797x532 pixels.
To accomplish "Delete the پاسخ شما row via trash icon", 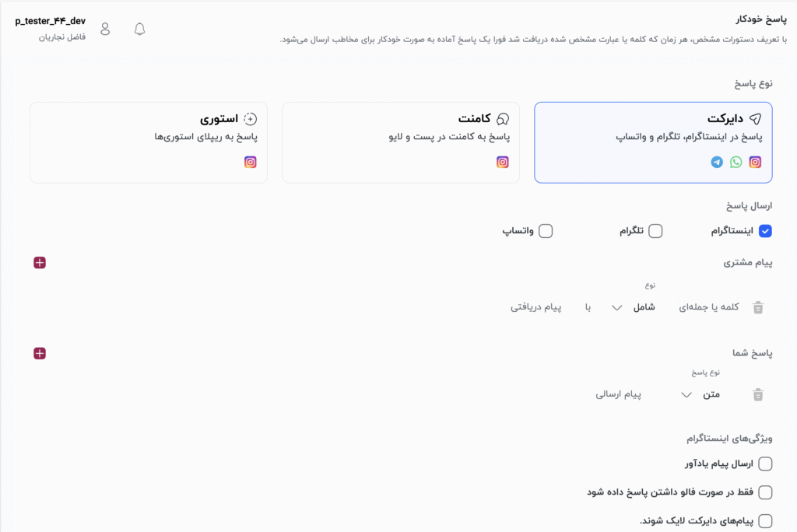I will (x=759, y=394).
